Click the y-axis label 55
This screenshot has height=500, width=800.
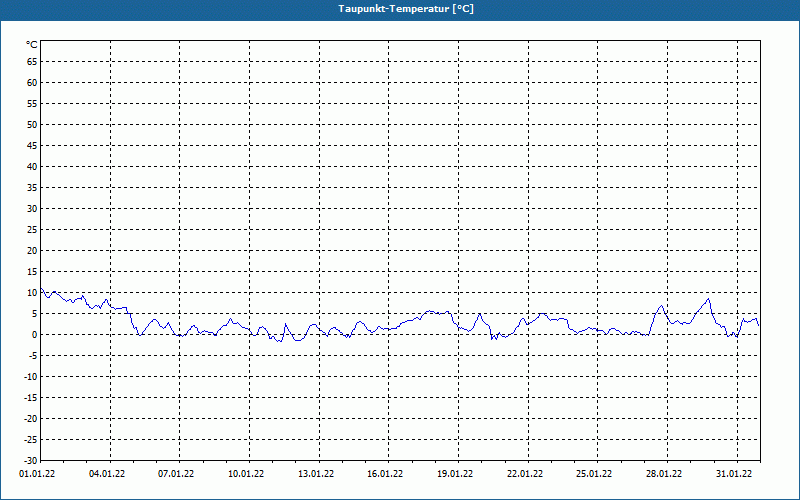click(x=32, y=104)
